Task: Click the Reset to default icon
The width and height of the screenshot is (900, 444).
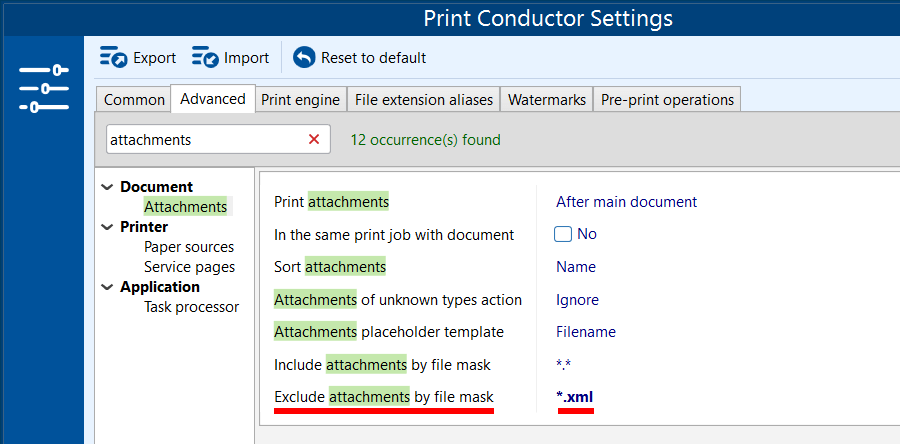Action: click(x=304, y=58)
